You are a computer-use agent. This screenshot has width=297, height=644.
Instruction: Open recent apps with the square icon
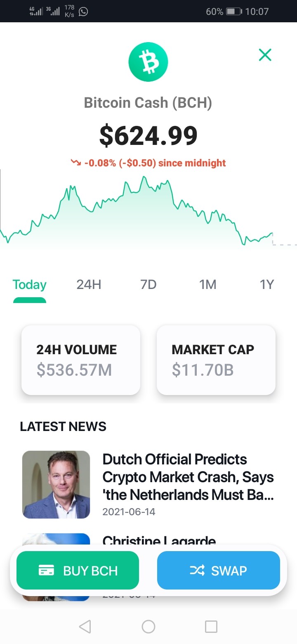tap(211, 627)
